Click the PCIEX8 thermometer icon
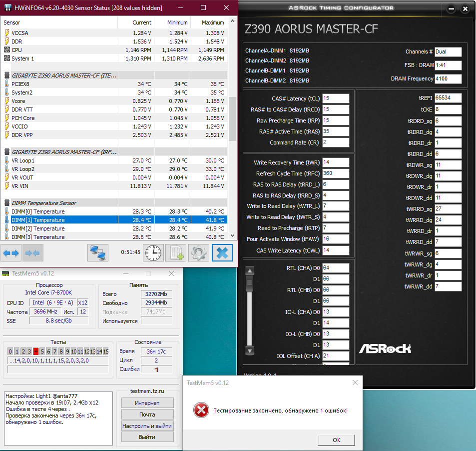The image size is (476, 451). (x=6, y=83)
